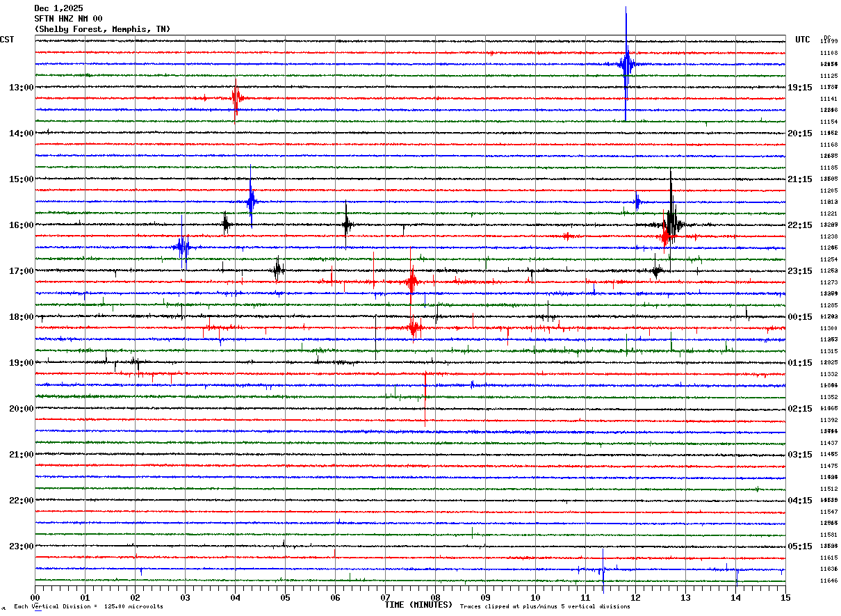Click the 23:15 UTC row label
Image resolution: width=841 pixels, height=616 pixels.
tap(800, 271)
